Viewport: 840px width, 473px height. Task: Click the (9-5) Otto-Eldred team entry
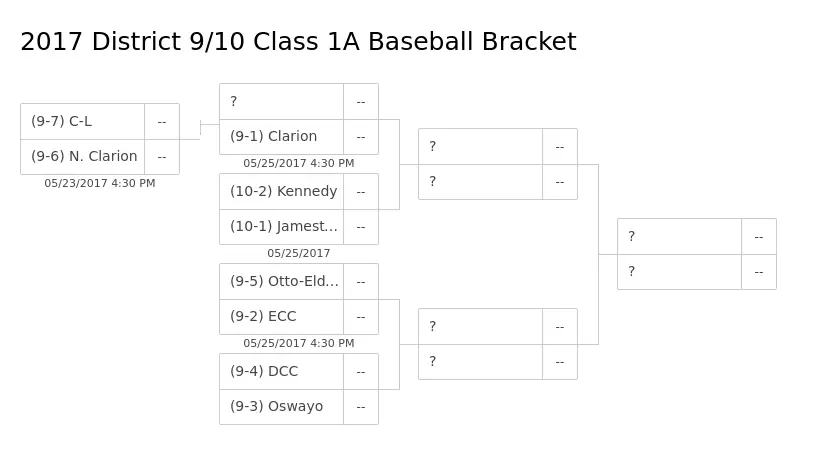283,282
